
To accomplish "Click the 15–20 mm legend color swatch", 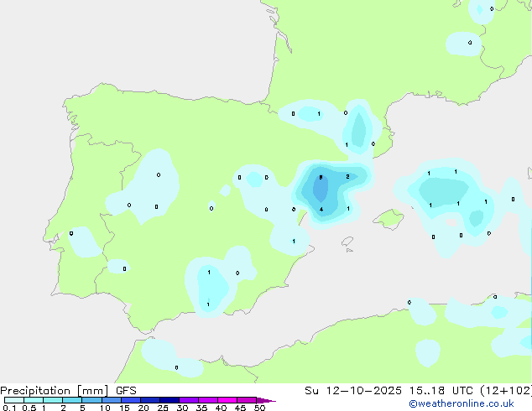I will click(x=131, y=400).
